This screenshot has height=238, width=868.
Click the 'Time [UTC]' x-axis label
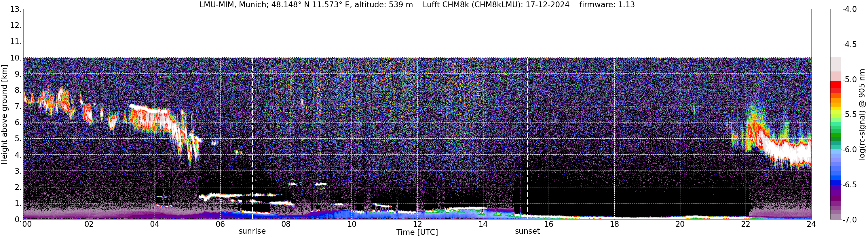(417, 232)
